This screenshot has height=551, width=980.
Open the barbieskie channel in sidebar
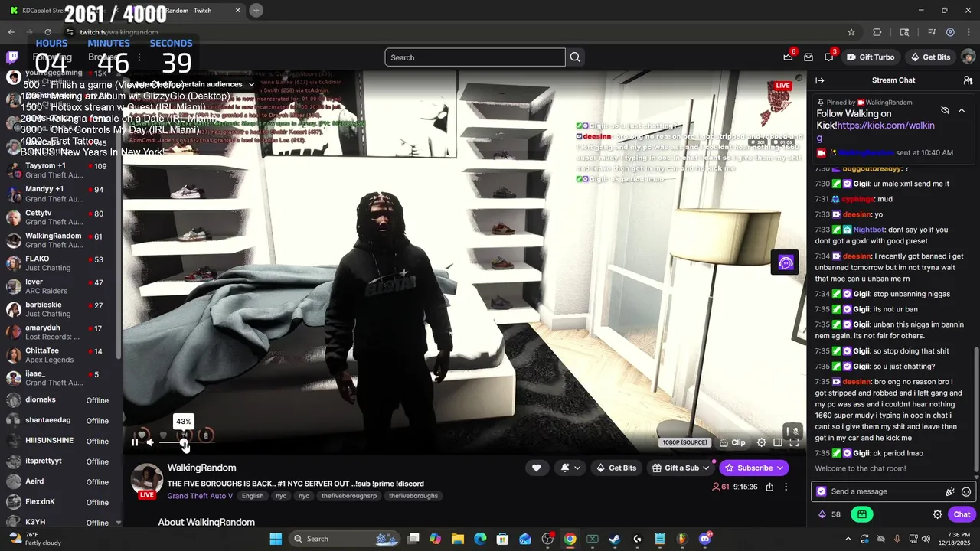pyautogui.click(x=60, y=309)
